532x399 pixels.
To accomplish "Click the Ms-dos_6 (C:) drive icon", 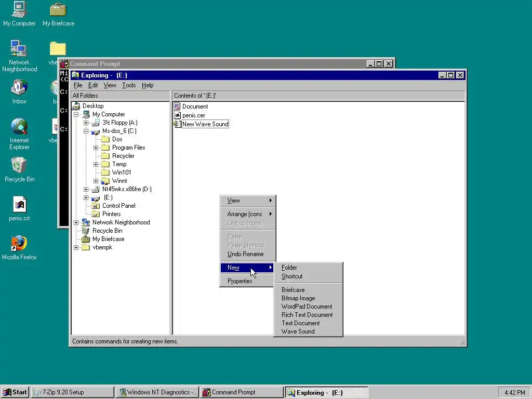I will coord(96,131).
